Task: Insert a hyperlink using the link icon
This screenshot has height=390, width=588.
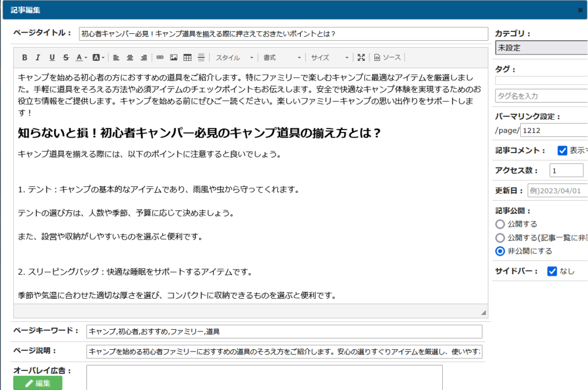Action: tap(160, 57)
